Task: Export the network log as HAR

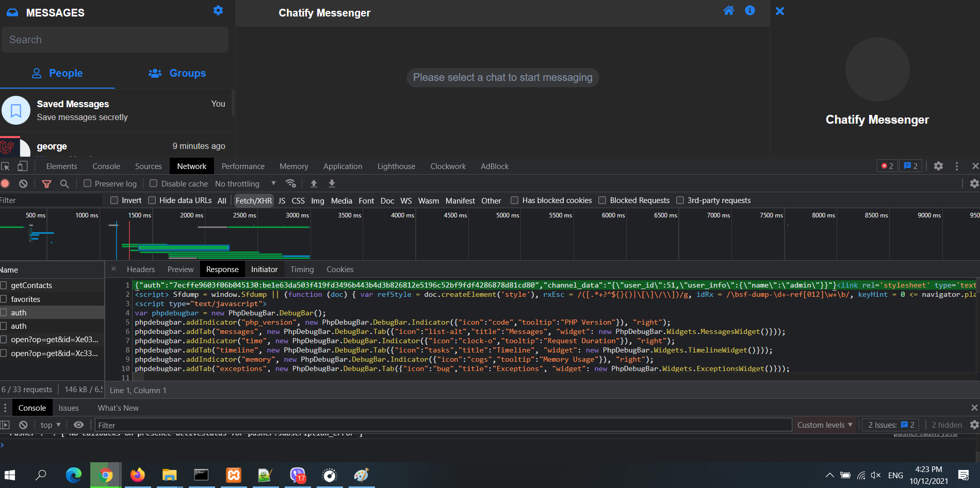Action: coord(332,183)
